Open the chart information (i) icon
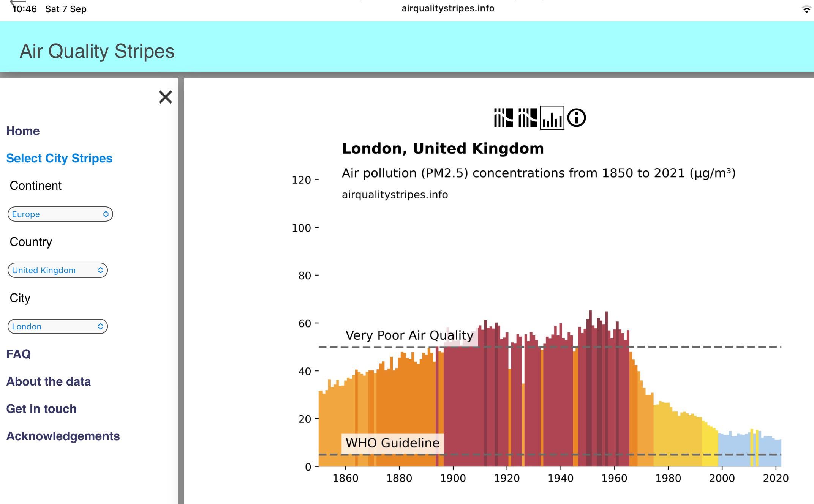This screenshot has width=814, height=504. pos(576,118)
